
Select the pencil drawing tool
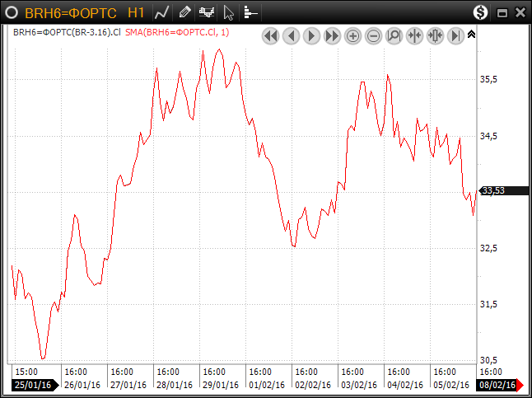[184, 12]
